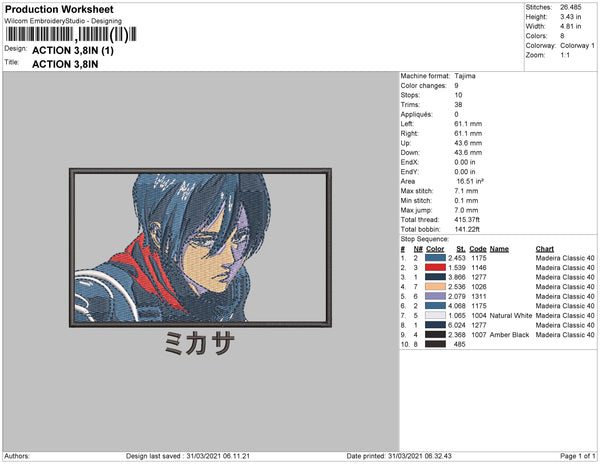Click the katakana lettering below the design
This screenshot has width=600, height=464.
click(199, 344)
